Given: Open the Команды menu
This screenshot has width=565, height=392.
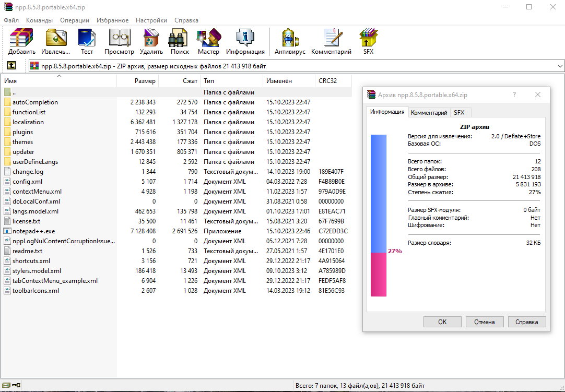Looking at the screenshot, I should 39,20.
